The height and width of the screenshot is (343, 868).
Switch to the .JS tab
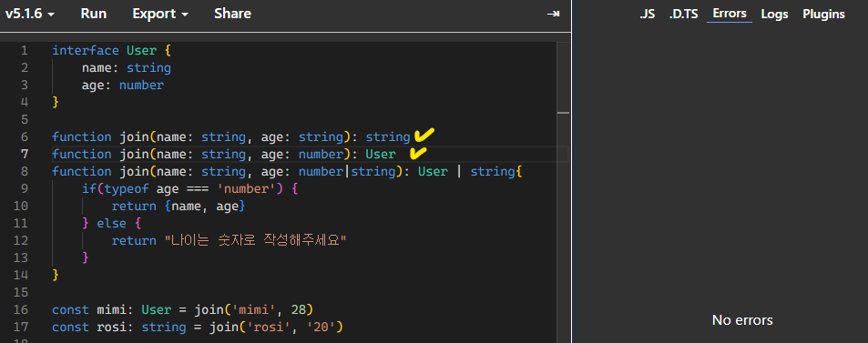pyautogui.click(x=647, y=14)
